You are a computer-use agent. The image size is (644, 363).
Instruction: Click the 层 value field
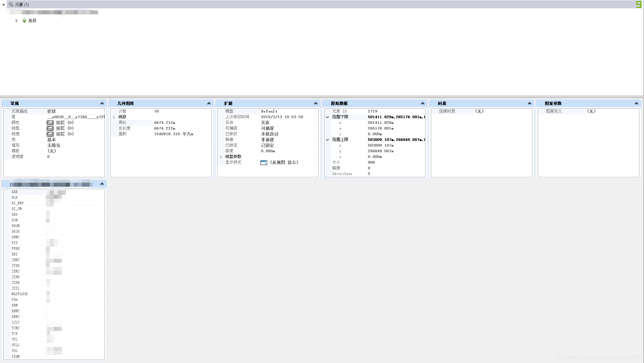coord(75,117)
